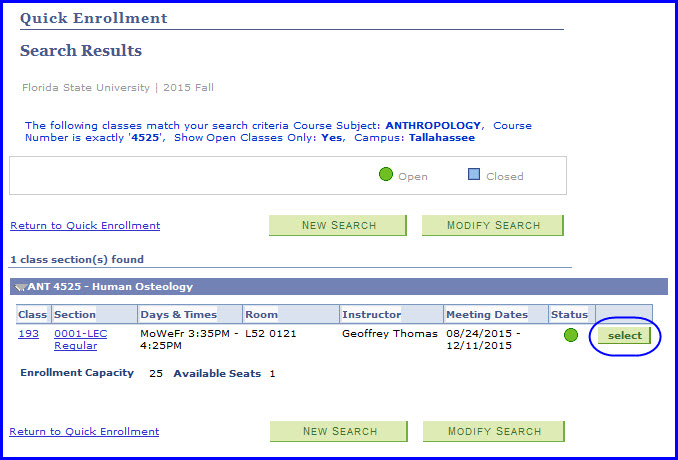Click instructor name 'Geoffrey Thomas'
This screenshot has width=678, height=460.
pos(390,334)
